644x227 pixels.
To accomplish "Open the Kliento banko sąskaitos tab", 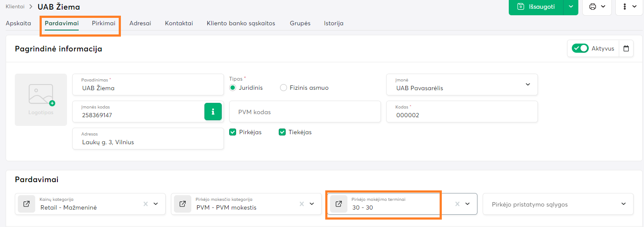I will pos(241,23).
